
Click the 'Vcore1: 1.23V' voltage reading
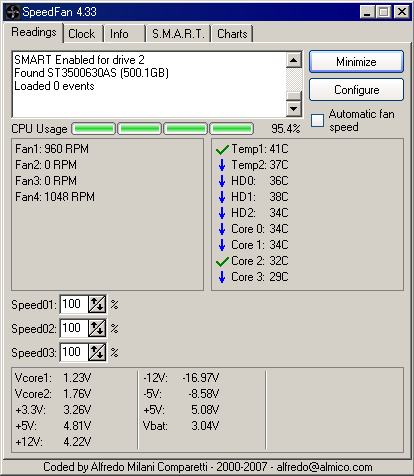(x=53, y=378)
